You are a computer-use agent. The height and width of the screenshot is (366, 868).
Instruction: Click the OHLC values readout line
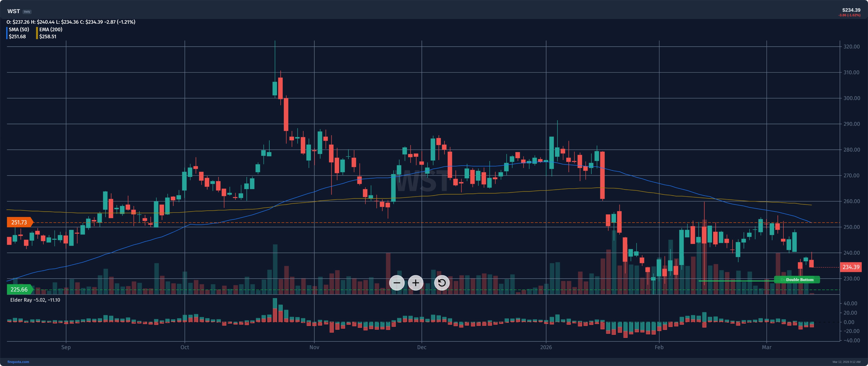tap(71, 22)
